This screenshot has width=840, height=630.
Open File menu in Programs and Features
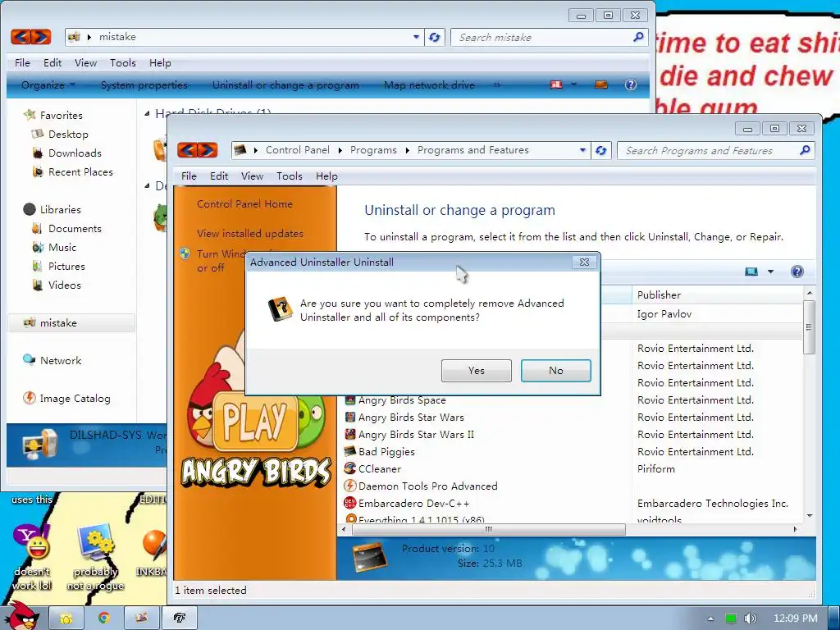pyautogui.click(x=189, y=176)
